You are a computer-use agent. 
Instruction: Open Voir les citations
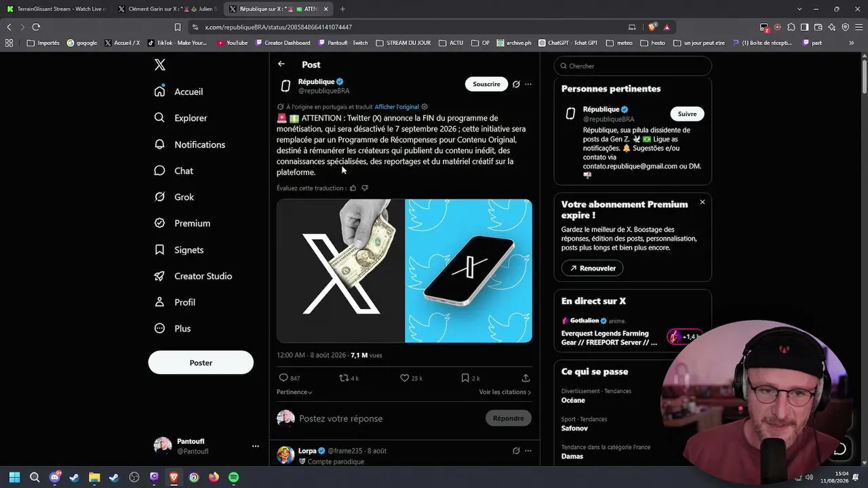(505, 392)
